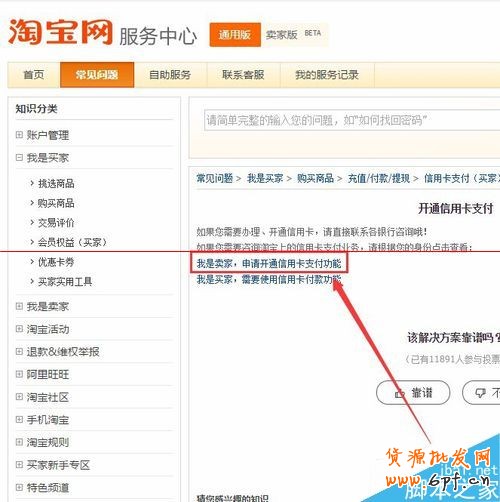The width and height of the screenshot is (500, 502).
Task: Open the 自助服务 tab
Action: (170, 75)
